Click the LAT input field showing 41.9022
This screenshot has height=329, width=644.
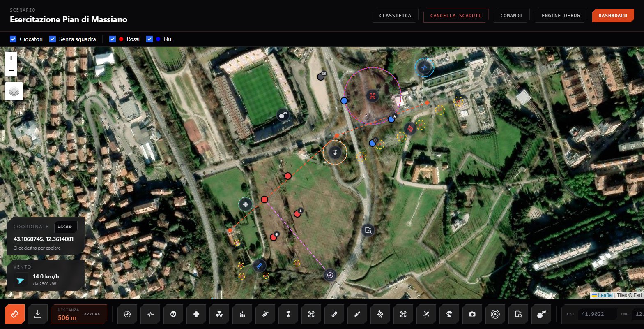click(597, 314)
